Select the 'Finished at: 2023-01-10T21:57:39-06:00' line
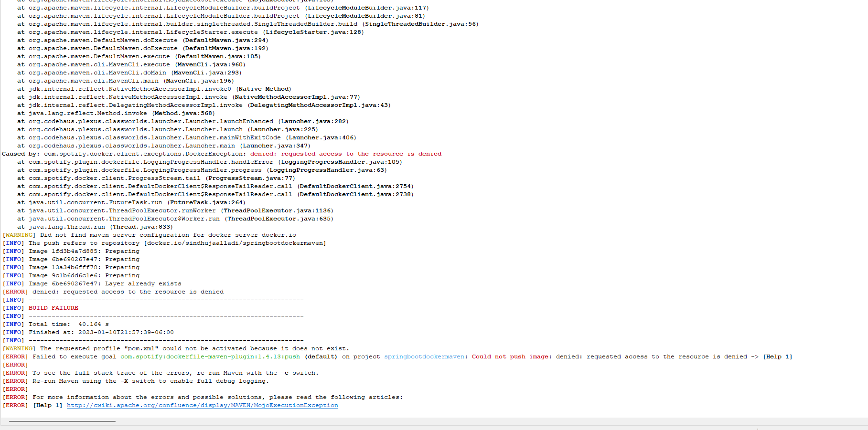Image resolution: width=868 pixels, height=430 pixels. [88, 332]
